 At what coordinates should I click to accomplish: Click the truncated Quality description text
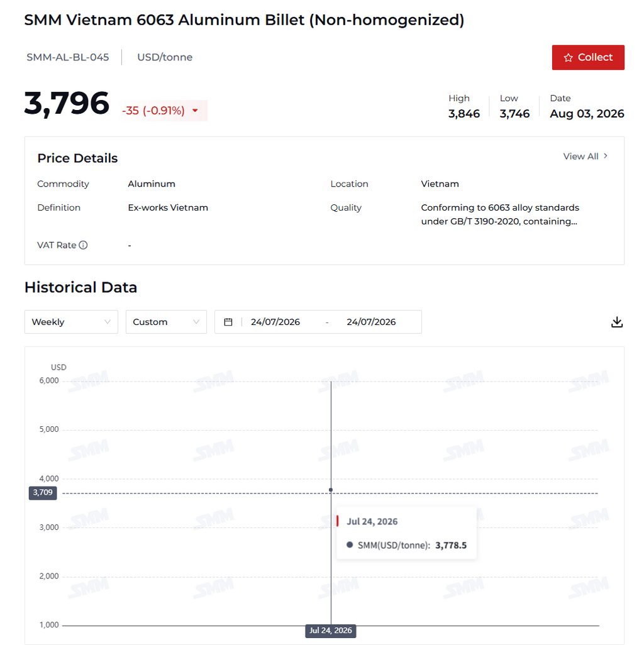click(500, 214)
